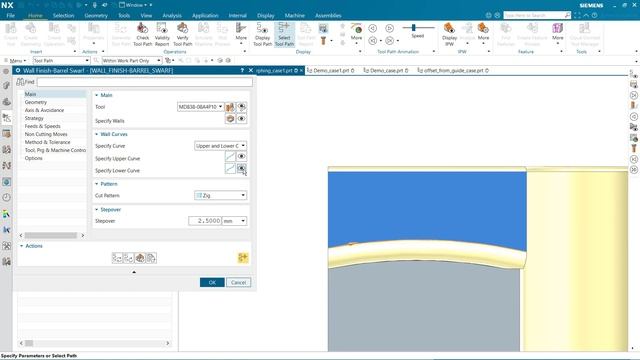Collapse the Actions section
This screenshot has width=640, height=360.
pos(22,246)
